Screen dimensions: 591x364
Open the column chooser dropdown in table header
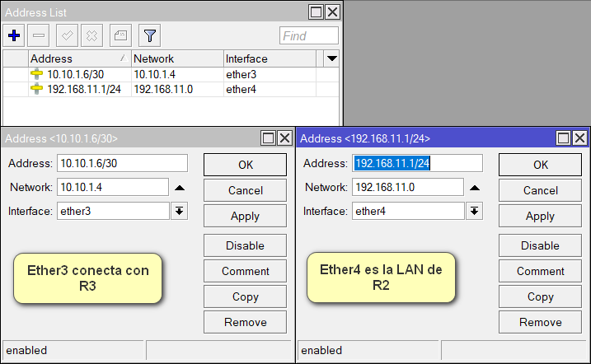tap(331, 59)
